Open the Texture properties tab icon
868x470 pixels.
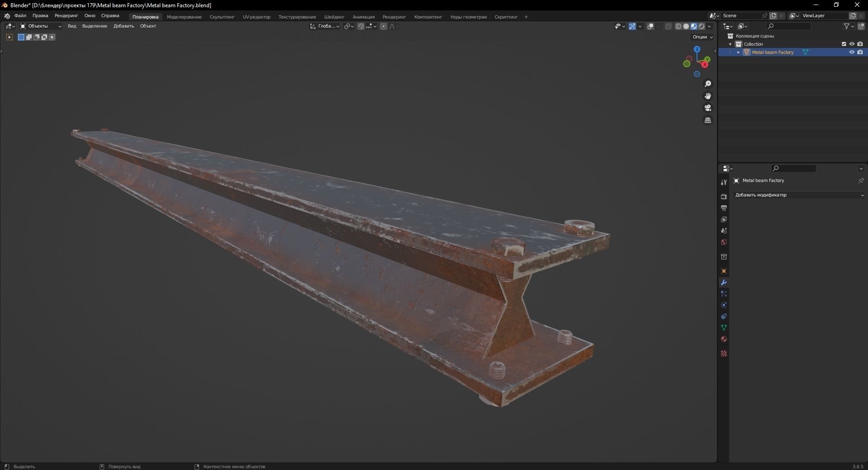click(x=724, y=354)
